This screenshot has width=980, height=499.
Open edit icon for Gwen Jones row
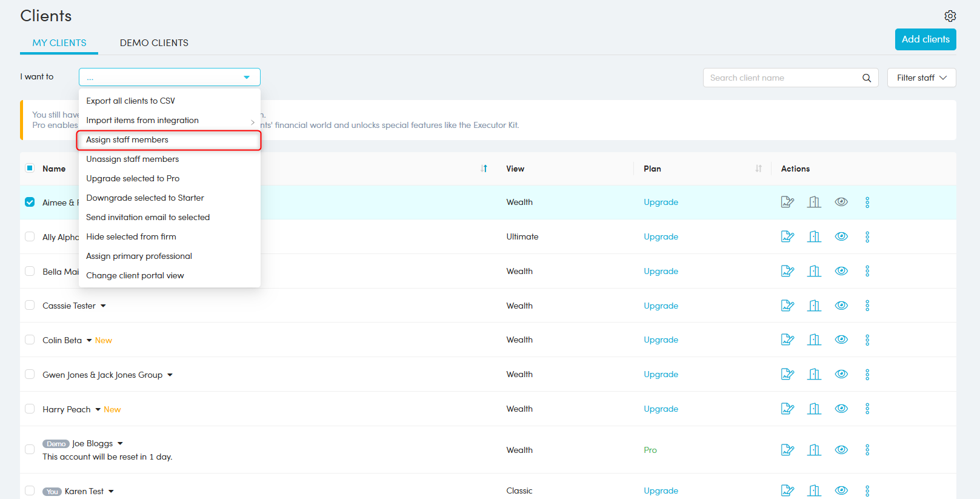pyautogui.click(x=787, y=375)
